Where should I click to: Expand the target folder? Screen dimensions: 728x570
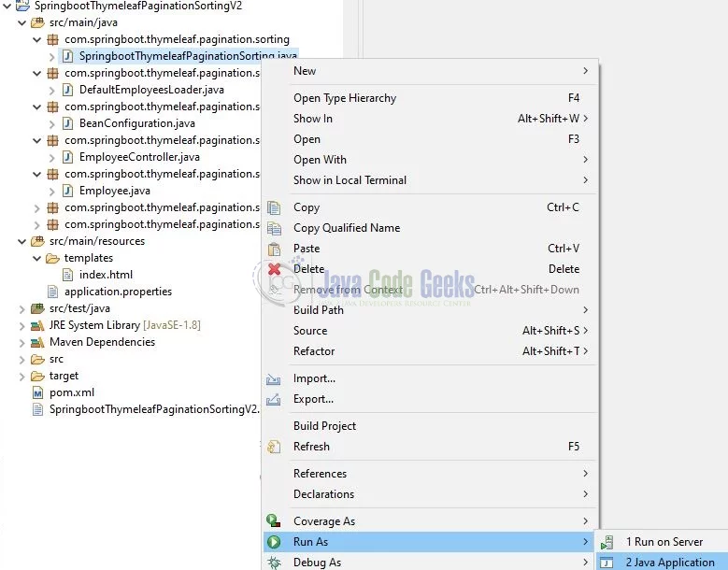pos(21,376)
